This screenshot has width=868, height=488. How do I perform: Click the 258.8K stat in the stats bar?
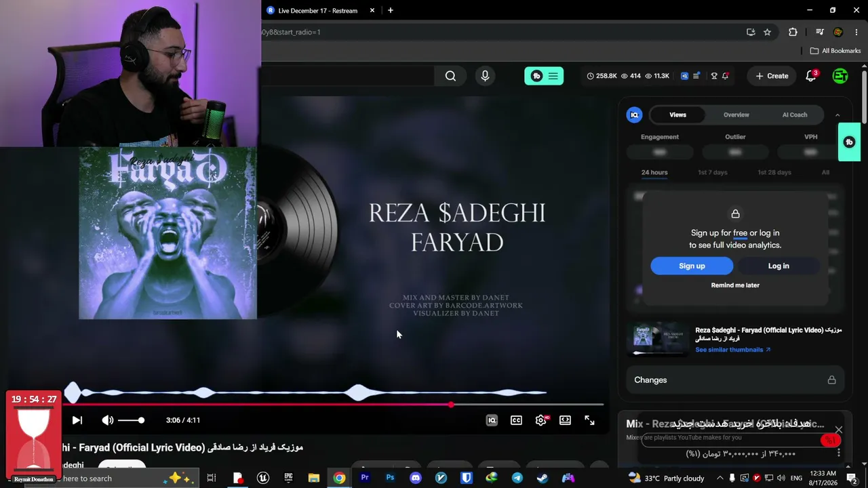pyautogui.click(x=602, y=76)
